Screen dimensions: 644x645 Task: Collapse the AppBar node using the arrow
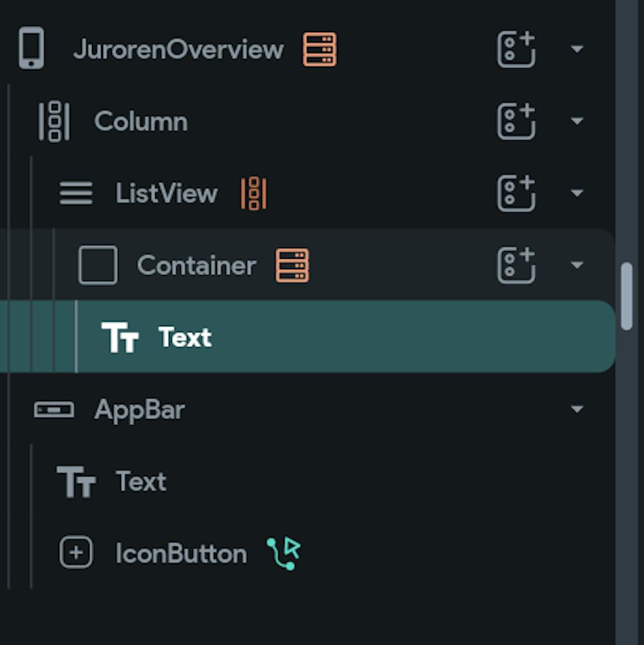pos(577,409)
